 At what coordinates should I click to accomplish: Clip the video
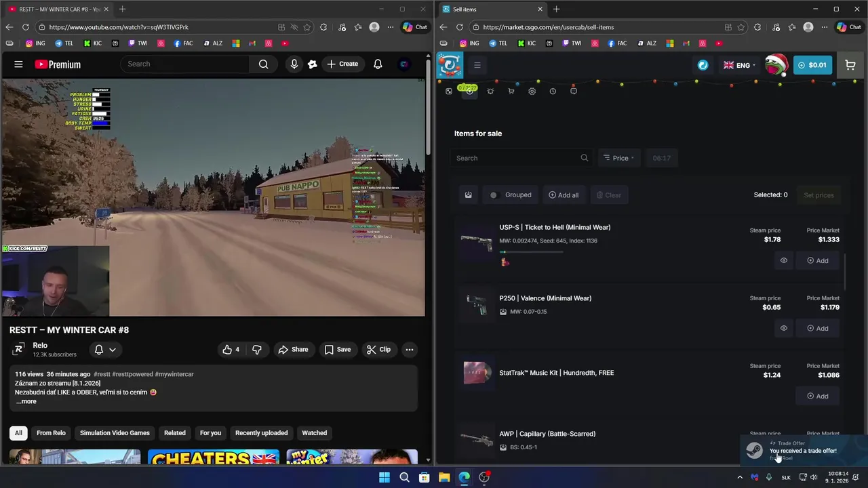click(378, 350)
